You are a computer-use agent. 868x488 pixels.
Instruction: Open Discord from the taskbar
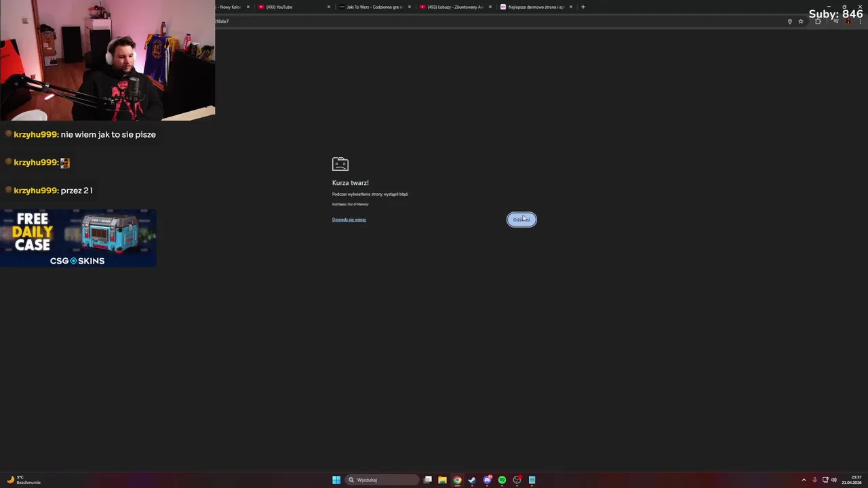click(487, 480)
